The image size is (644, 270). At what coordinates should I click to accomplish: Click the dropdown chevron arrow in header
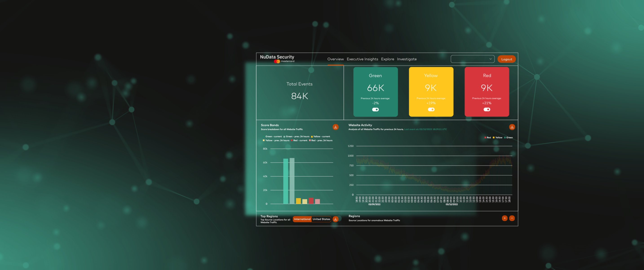490,59
